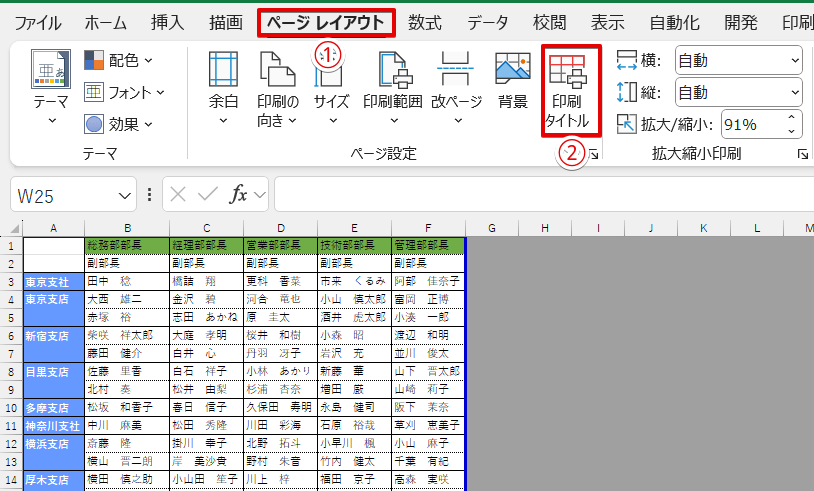The height and width of the screenshot is (491, 814).
Task: Switch to the 自動化 tab
Action: tap(674, 23)
